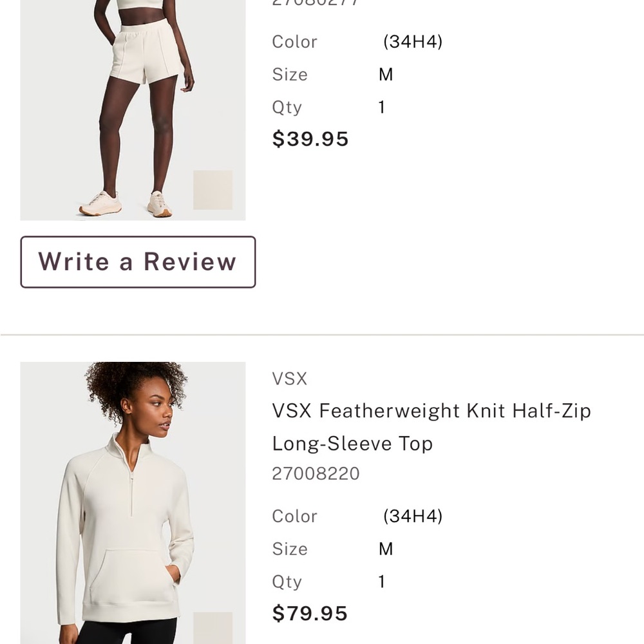Click the Color (34H4) value for the half-zip top
The image size is (644, 644).
pos(412,516)
